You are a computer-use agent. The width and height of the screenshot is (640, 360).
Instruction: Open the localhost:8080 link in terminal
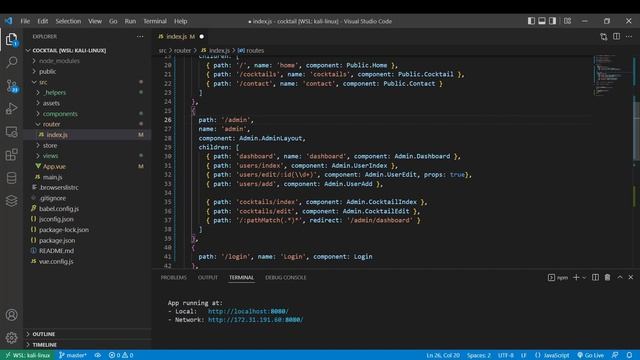[x=248, y=311]
